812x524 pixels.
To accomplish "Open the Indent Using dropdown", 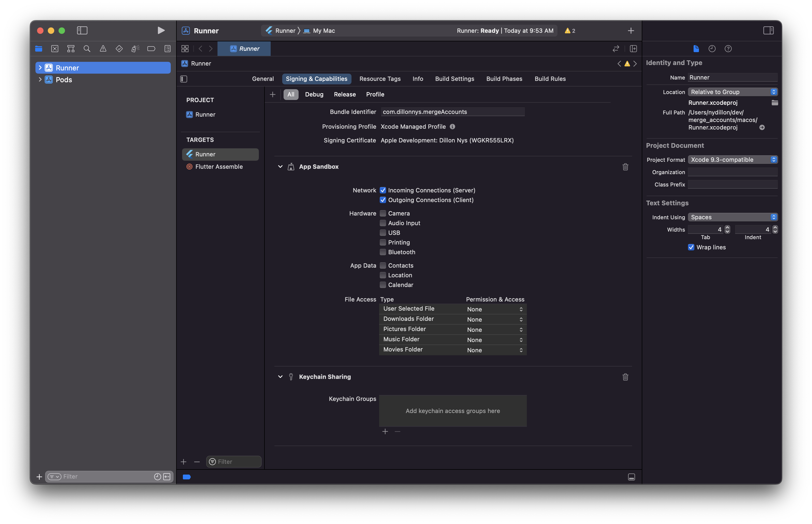I will coord(733,217).
